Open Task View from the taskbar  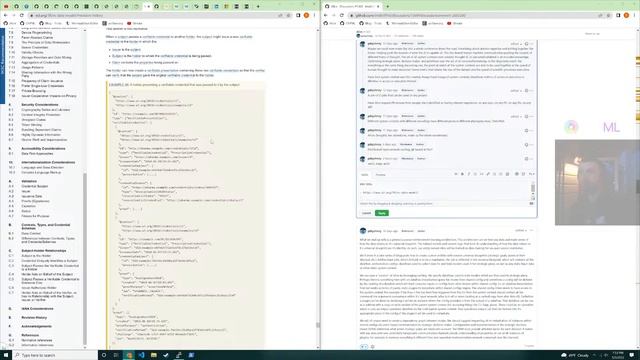(116, 355)
